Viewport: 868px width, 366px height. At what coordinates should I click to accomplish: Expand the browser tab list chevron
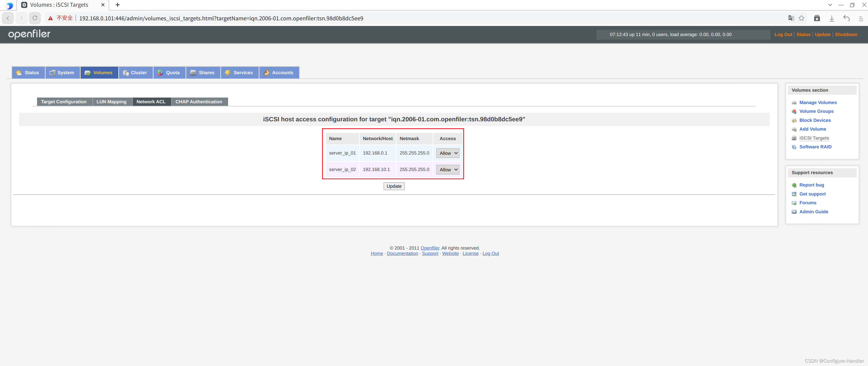[830, 5]
